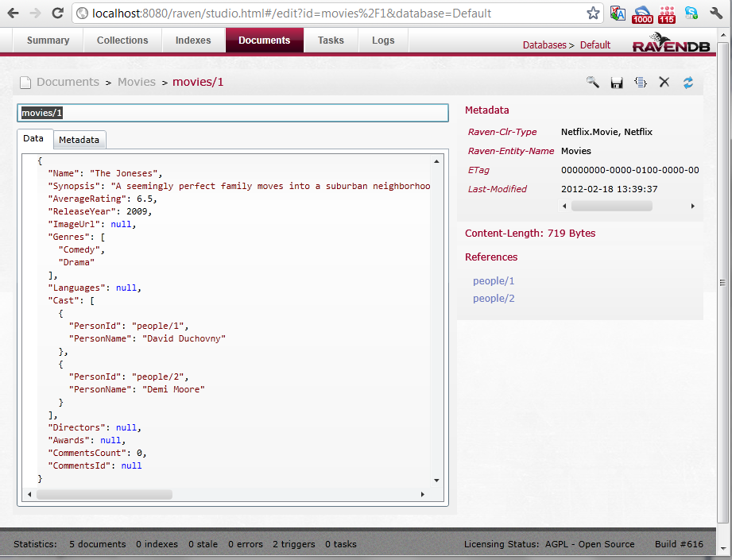Click the Content-Length: 719 Bytes text
The width and height of the screenshot is (732, 560).
point(530,234)
